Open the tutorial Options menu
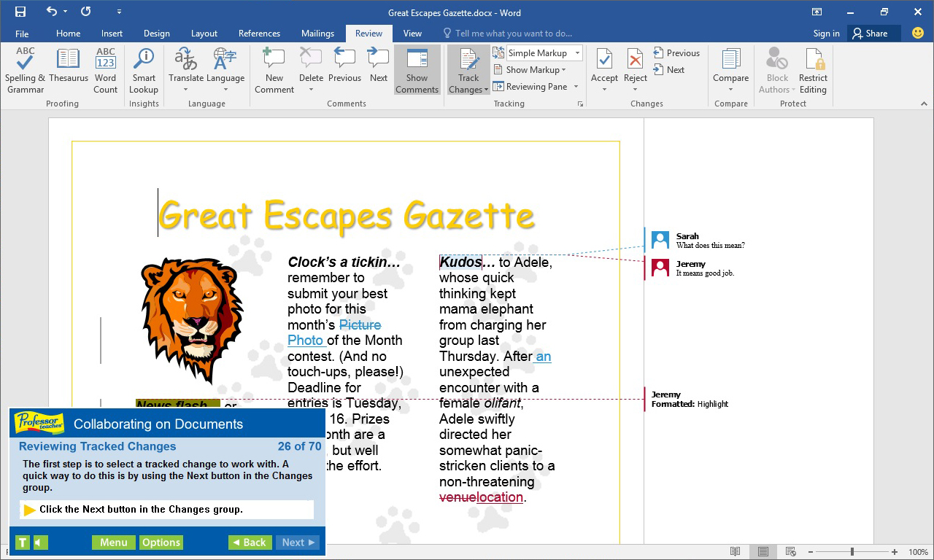This screenshot has height=560, width=934. pyautogui.click(x=161, y=542)
